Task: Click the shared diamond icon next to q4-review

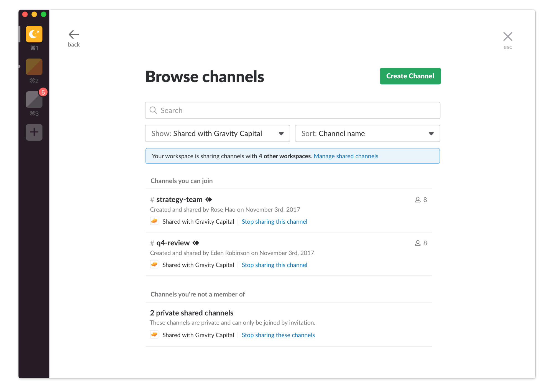Action: (x=196, y=243)
